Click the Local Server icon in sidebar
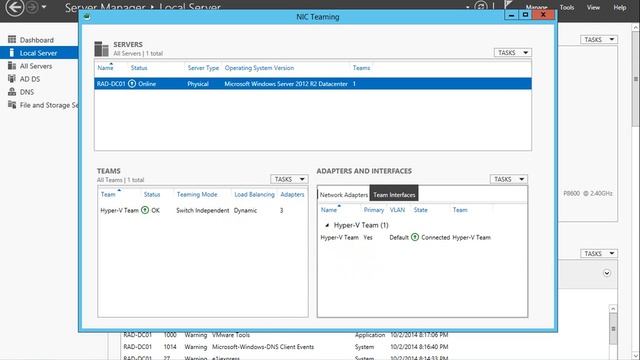The image size is (640, 360). click(12, 52)
